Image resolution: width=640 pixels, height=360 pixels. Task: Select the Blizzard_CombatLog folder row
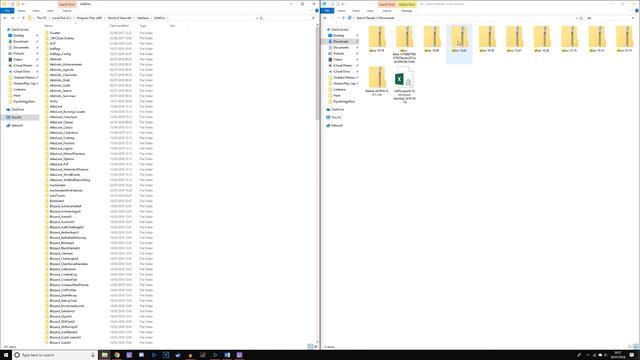coord(100,274)
